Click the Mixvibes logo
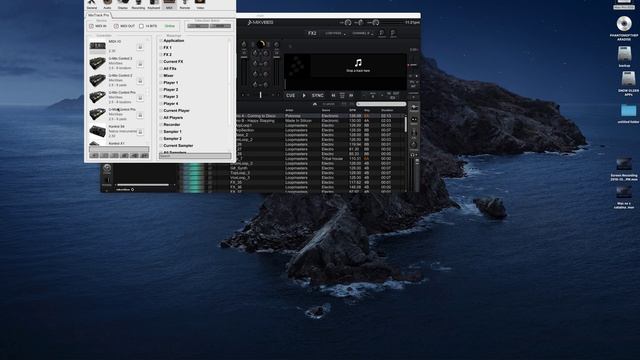 click(261, 22)
